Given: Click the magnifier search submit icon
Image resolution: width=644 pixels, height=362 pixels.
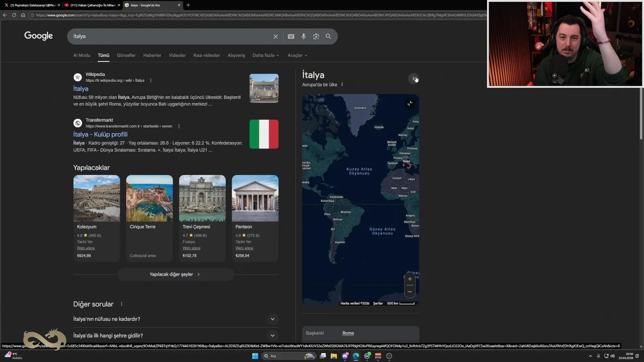Looking at the screenshot, I should tap(328, 36).
